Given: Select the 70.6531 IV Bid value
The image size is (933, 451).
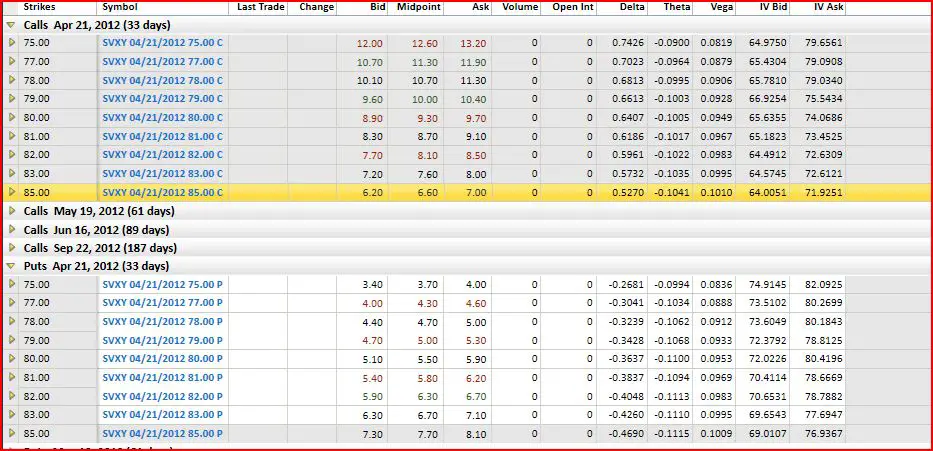Looking at the screenshot, I should tap(767, 396).
